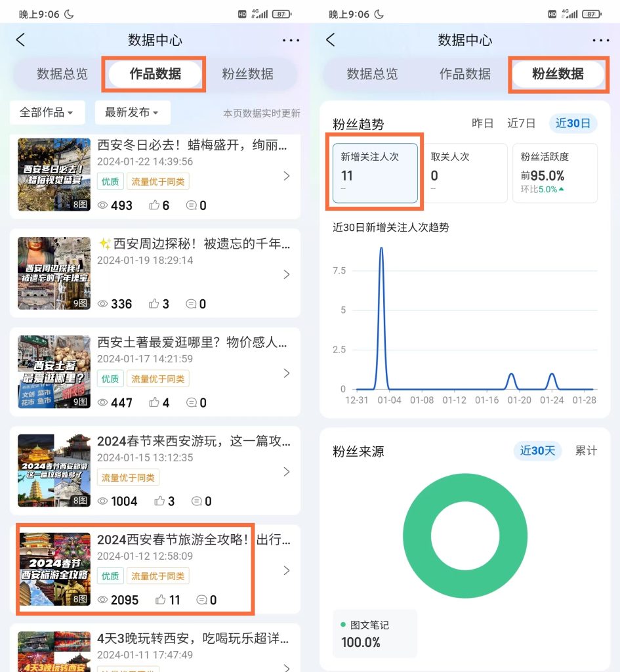This screenshot has height=672, width=620.
Task: Expand the 西安周边探秘 post with its chevron
Action: click(x=287, y=275)
